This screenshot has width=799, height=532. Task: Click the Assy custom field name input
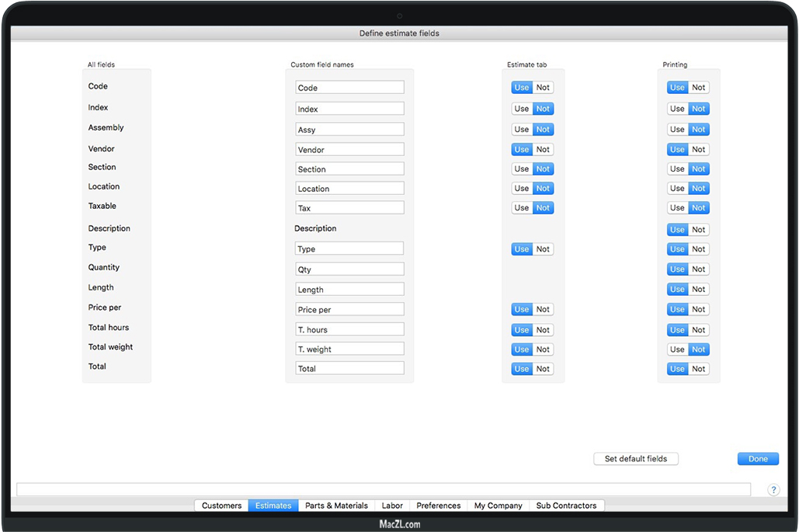349,130
